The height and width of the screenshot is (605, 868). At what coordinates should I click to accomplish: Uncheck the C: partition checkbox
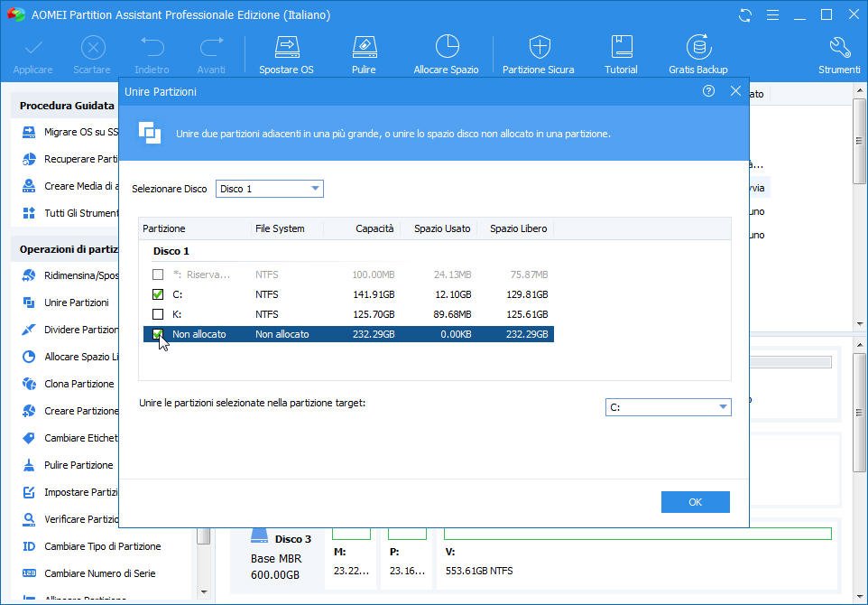[158, 294]
